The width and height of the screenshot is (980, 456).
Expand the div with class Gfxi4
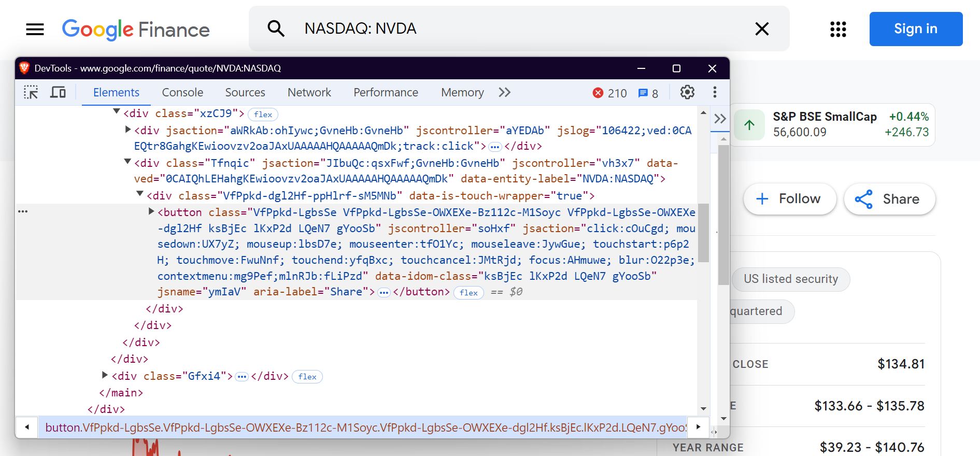(105, 375)
